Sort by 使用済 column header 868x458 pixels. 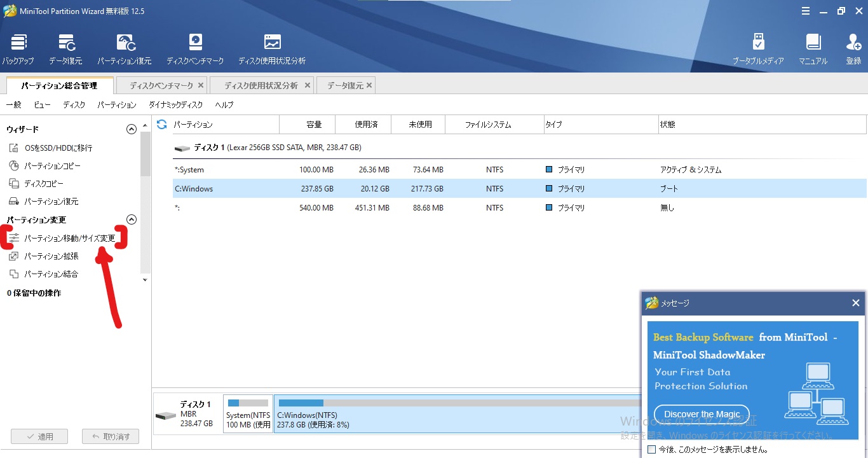click(x=363, y=125)
